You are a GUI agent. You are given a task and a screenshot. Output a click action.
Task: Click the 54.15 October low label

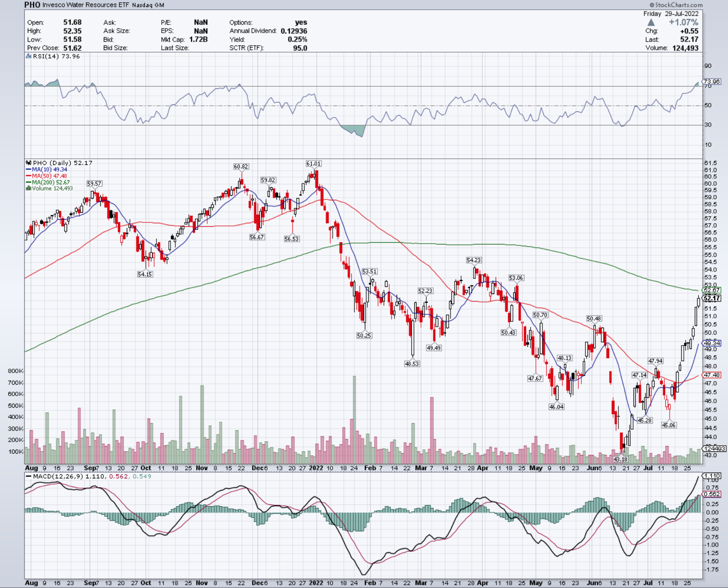point(145,274)
